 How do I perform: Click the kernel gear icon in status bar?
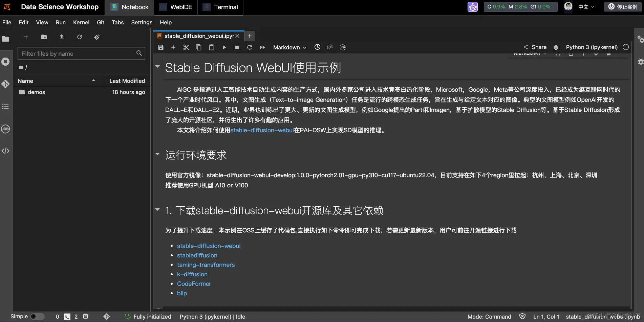point(86,317)
